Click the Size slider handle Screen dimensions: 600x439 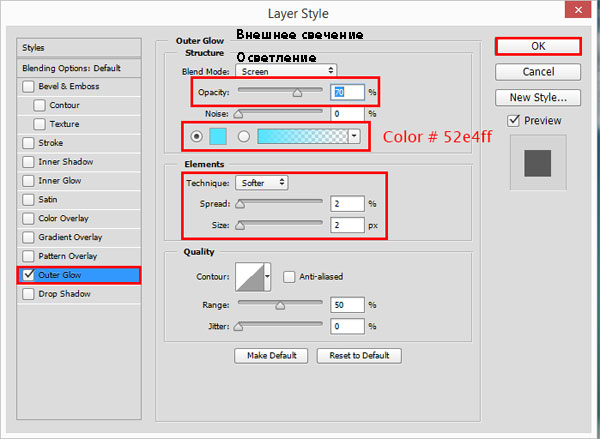(240, 225)
